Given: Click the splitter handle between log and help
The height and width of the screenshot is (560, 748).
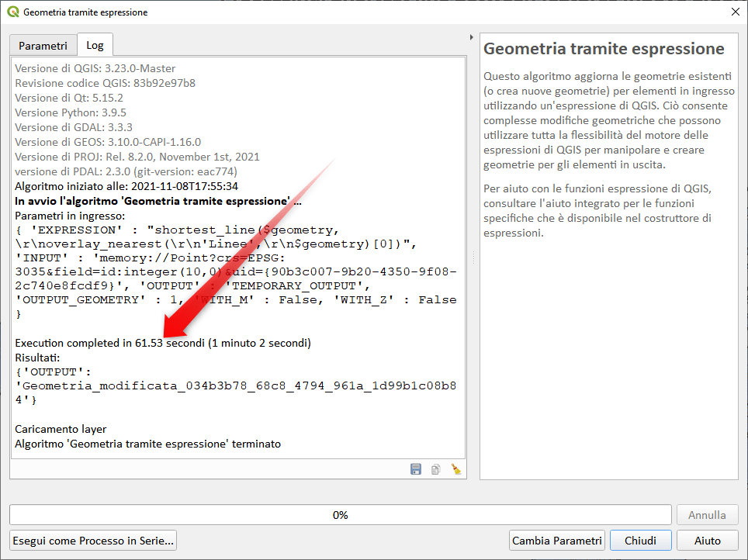Looking at the screenshot, I should coord(473,256).
